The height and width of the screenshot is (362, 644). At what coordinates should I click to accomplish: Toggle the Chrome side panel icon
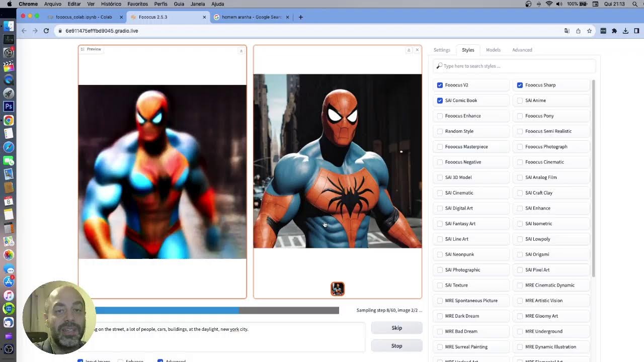point(636,31)
